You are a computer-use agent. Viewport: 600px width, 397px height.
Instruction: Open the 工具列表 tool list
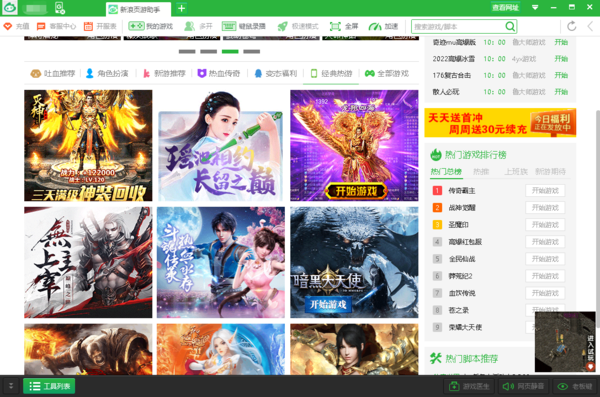(x=49, y=386)
